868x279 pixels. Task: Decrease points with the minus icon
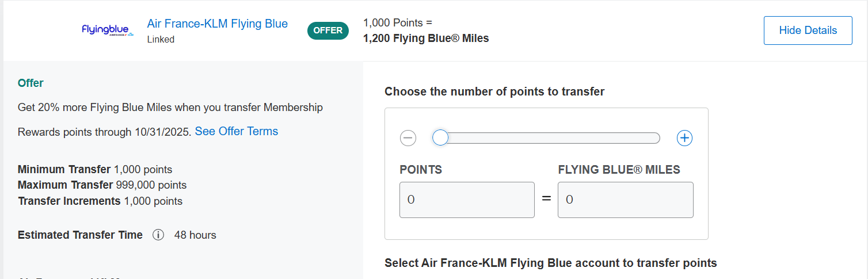[x=408, y=138]
